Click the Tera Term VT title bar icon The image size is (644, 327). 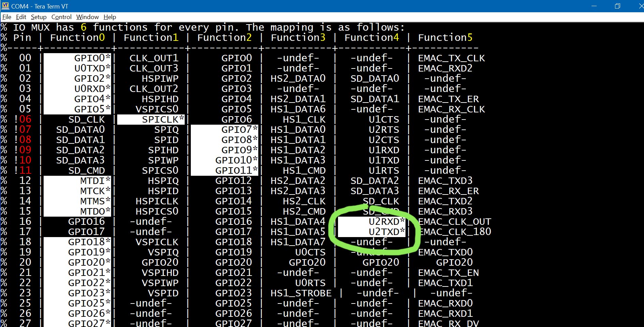pos(5,6)
